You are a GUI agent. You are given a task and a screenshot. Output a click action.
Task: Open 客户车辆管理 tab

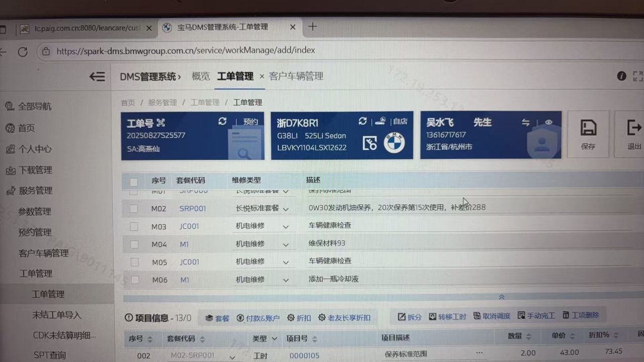[296, 76]
